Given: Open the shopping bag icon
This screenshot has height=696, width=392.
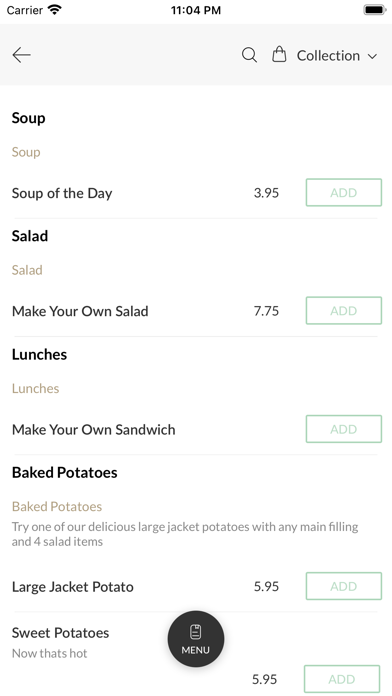Looking at the screenshot, I should [279, 55].
